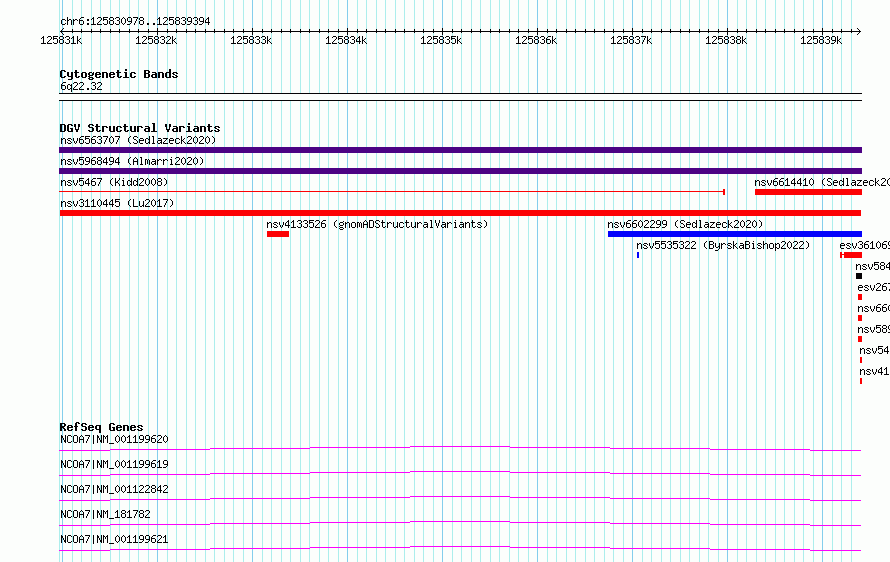The image size is (890, 562).
Task: Open nsv5535322 (ByrskaBishop2022) label
Action: coord(723,245)
